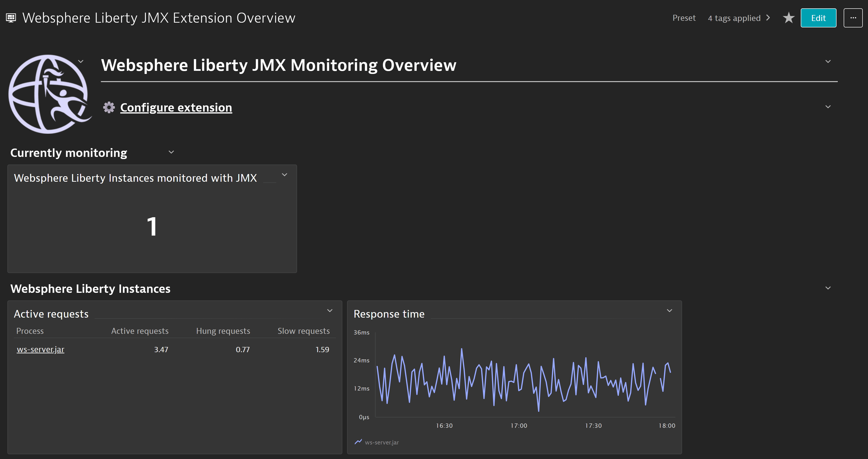Click the Edit button
This screenshot has width=868, height=459.
click(818, 18)
